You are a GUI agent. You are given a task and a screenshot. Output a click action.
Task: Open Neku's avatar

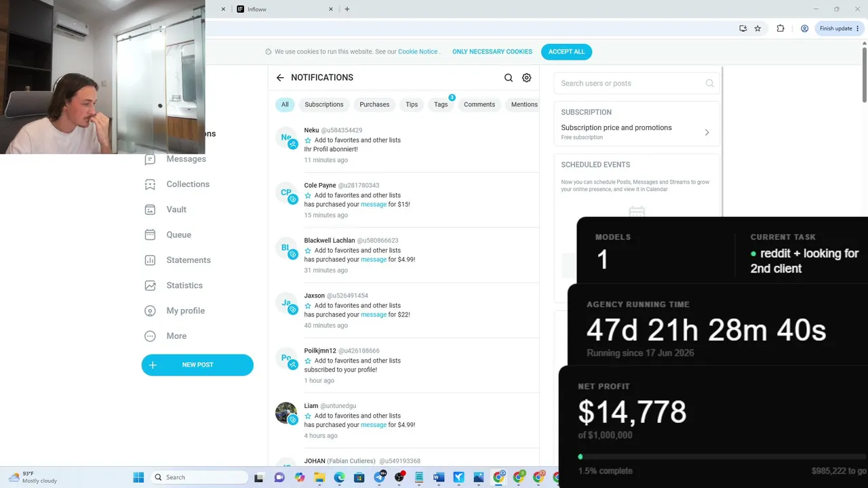(286, 138)
